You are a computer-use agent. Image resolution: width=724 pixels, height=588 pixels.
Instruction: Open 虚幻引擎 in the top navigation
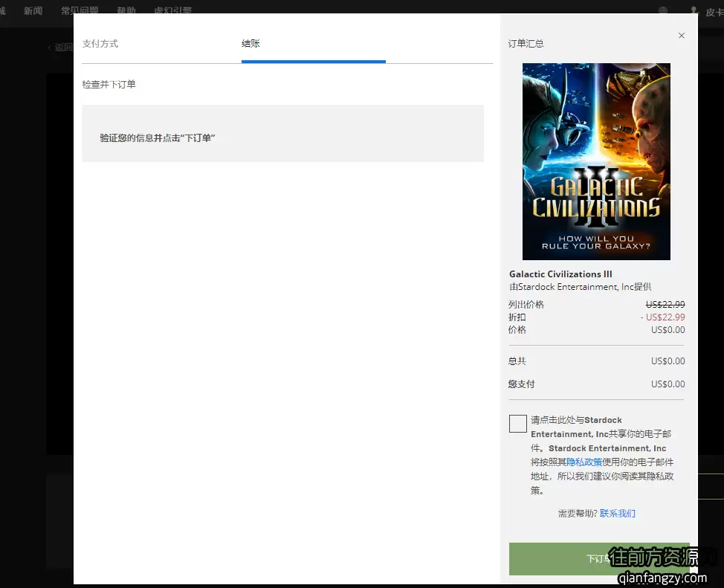(172, 10)
